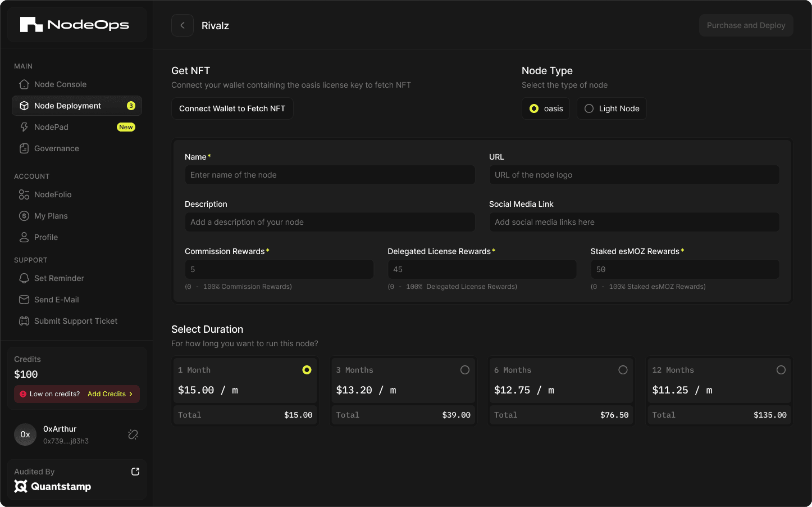
Task: Open Node Console in sidebar
Action: (x=77, y=84)
